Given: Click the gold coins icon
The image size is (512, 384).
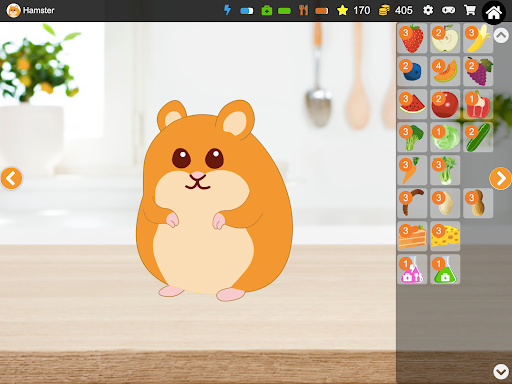Looking at the screenshot, I should click(x=384, y=10).
